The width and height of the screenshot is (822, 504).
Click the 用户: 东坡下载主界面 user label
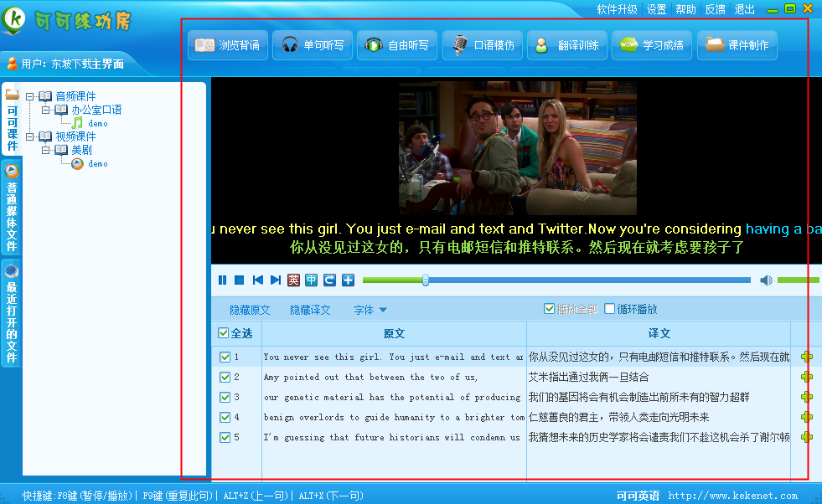66,64
